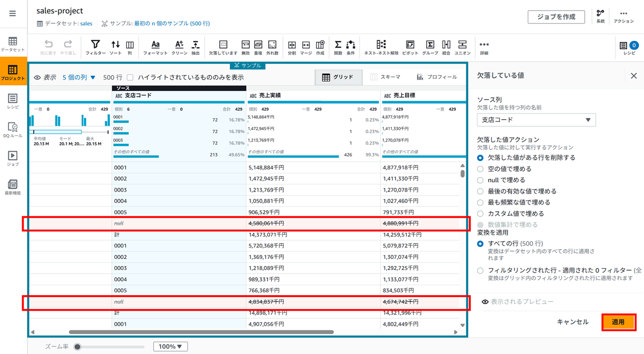Open the 結合 (join) tool
The width and height of the screenshot is (644, 354).
[446, 47]
